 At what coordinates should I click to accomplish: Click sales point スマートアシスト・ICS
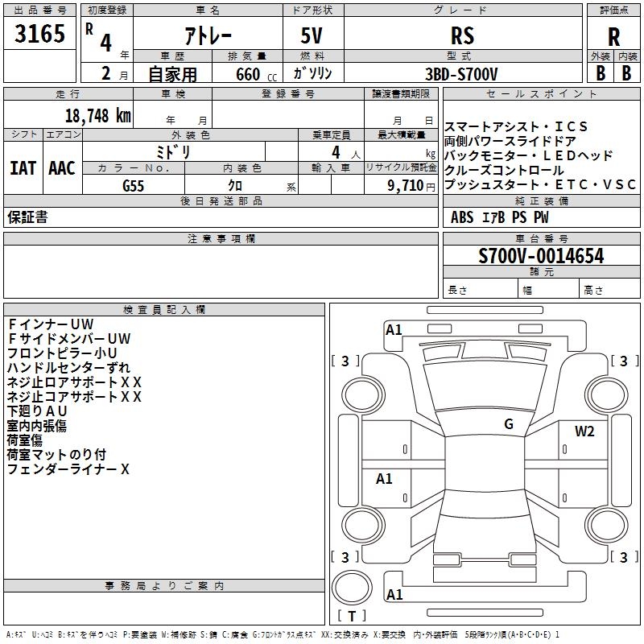pos(516,126)
